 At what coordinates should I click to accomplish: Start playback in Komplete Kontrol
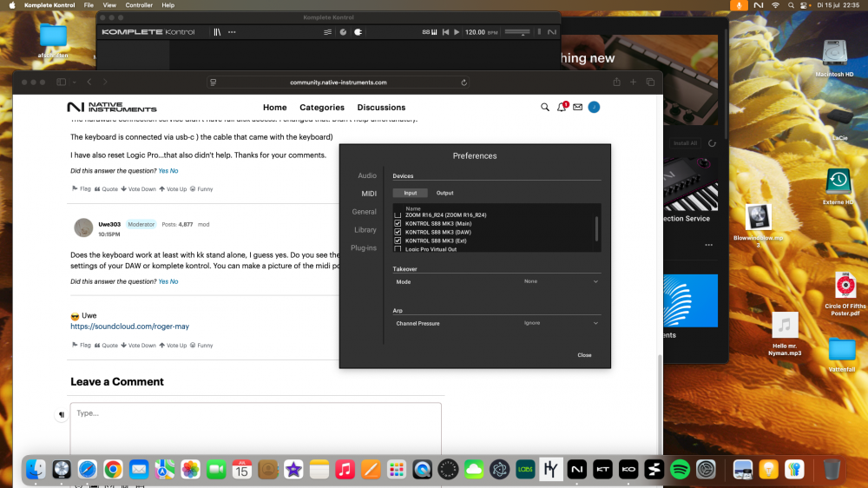(457, 32)
